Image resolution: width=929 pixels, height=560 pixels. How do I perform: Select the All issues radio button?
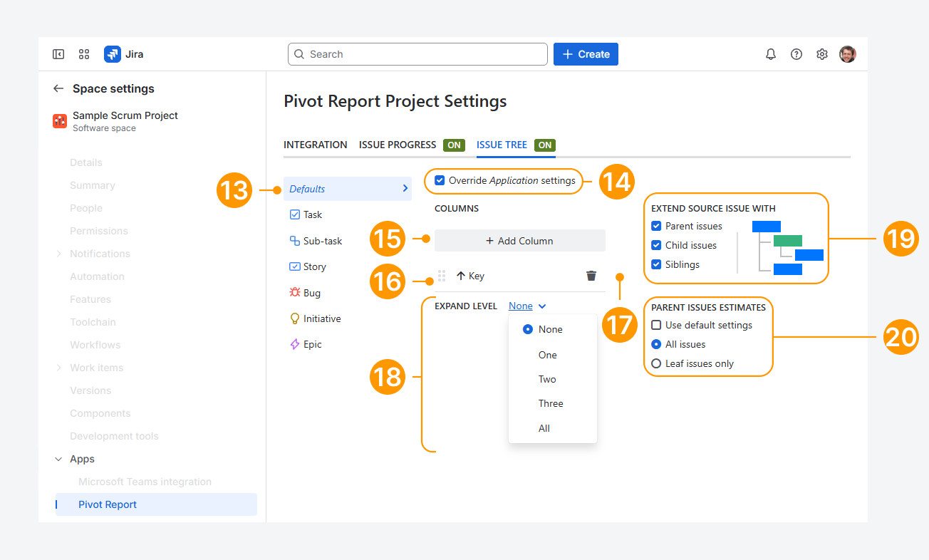coord(656,344)
